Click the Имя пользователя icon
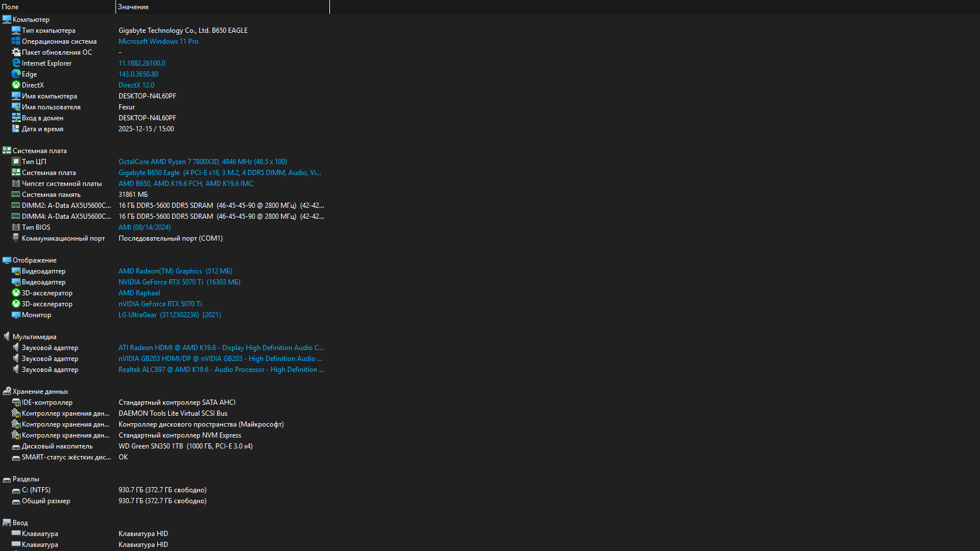This screenshot has height=551, width=980. [16, 107]
